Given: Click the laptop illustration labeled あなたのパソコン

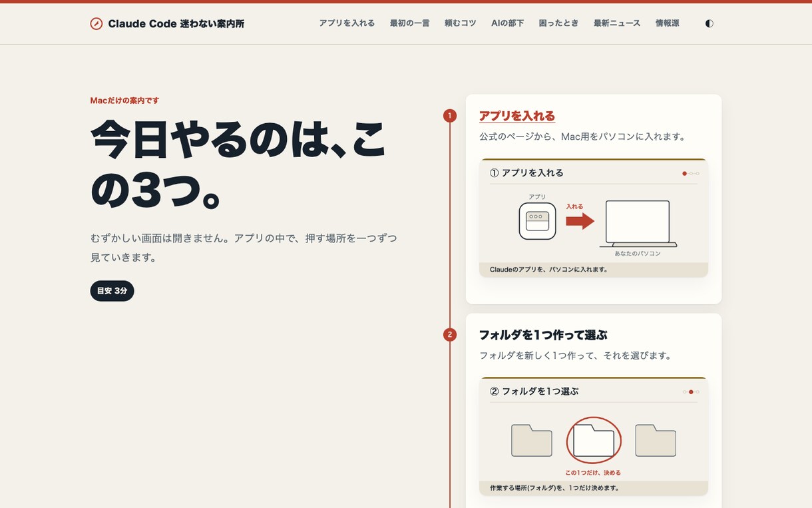Looking at the screenshot, I should pyautogui.click(x=638, y=224).
